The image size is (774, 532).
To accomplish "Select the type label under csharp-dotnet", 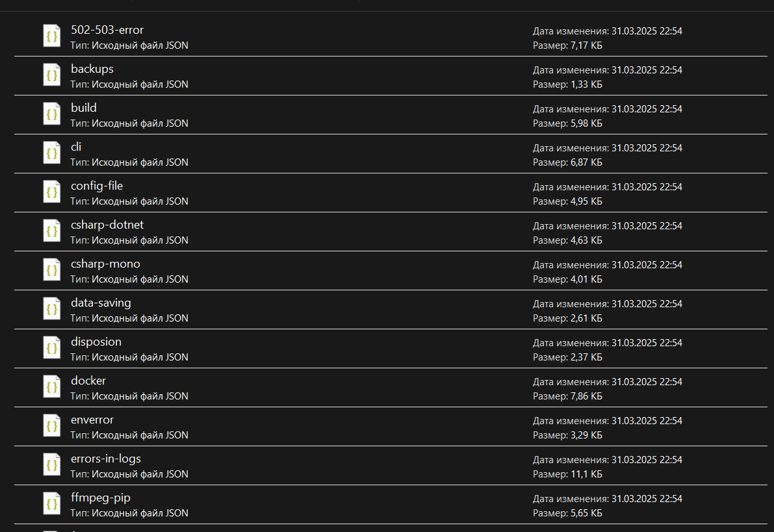I will [x=129, y=240].
